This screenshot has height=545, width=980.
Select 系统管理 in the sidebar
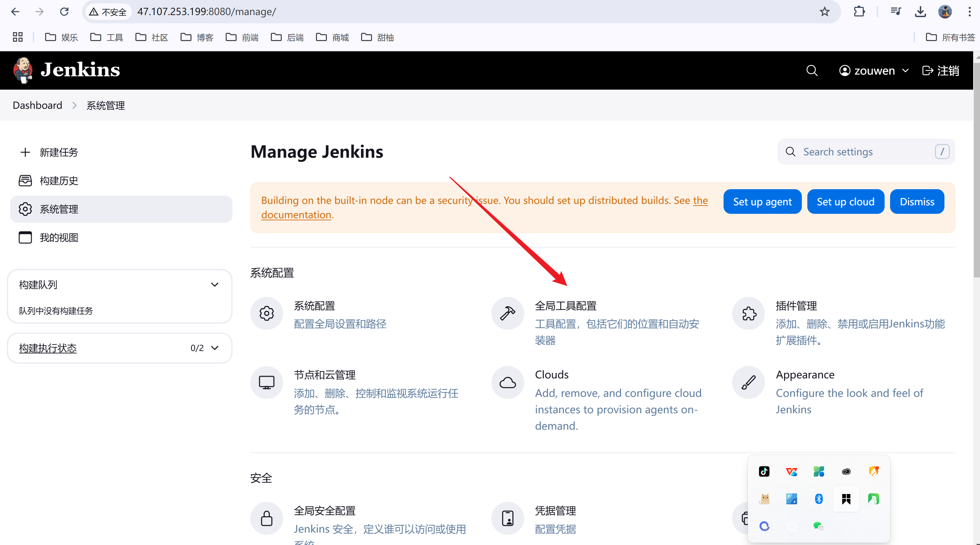pos(121,209)
